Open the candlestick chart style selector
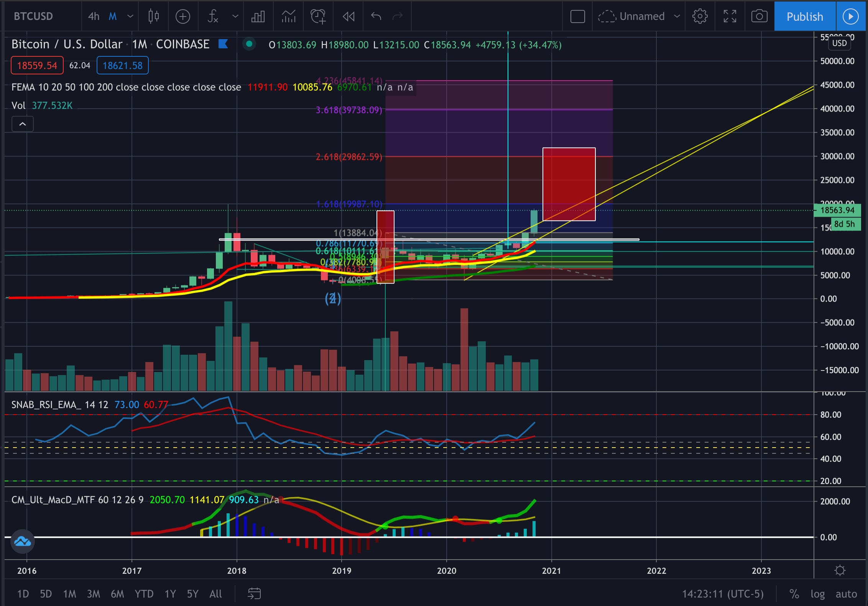The height and width of the screenshot is (606, 868). (153, 16)
